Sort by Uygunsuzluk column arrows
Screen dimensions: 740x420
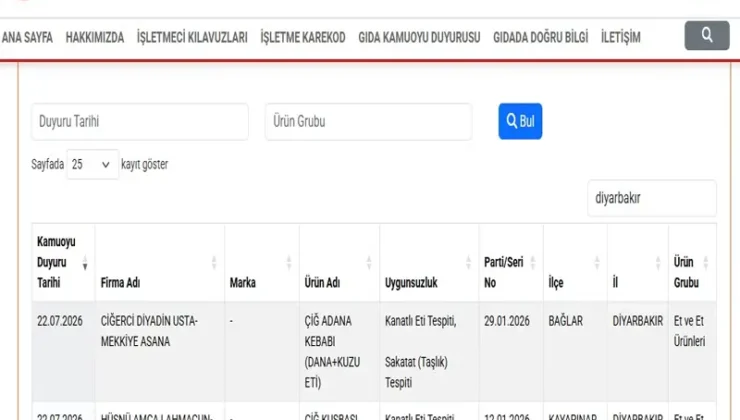[468, 262]
